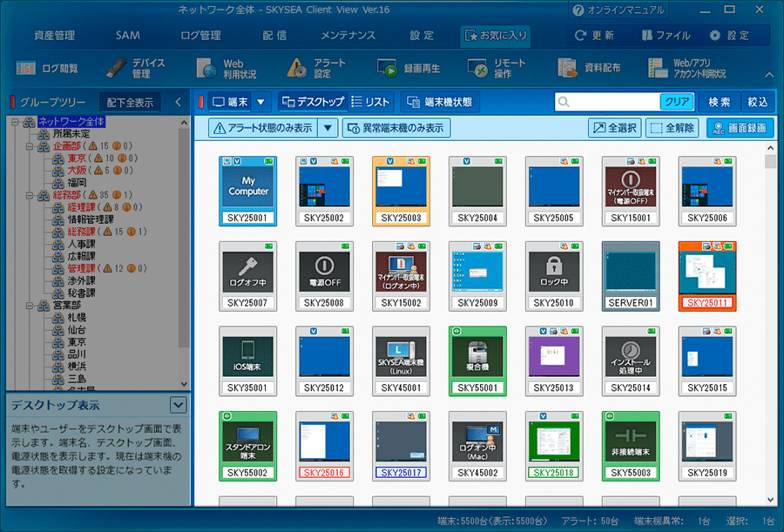Collapse ネットワーク全体 tree node
The width and height of the screenshot is (784, 532).
click(x=15, y=122)
